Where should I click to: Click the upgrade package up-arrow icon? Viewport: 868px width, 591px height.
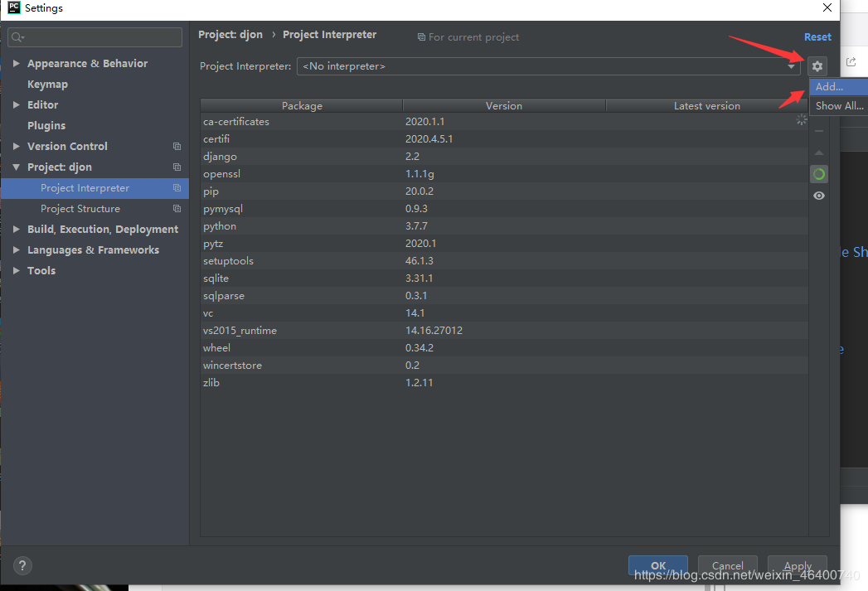point(819,153)
